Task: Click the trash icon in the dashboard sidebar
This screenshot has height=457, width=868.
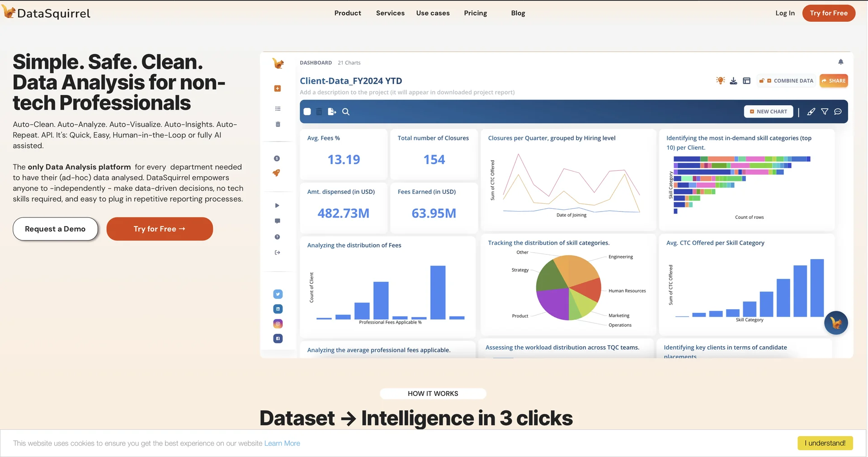Action: 278,124
